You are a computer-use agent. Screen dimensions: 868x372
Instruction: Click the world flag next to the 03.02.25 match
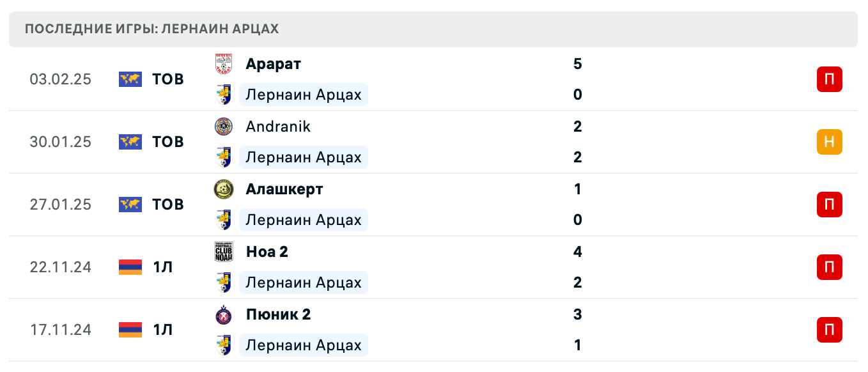pyautogui.click(x=130, y=79)
